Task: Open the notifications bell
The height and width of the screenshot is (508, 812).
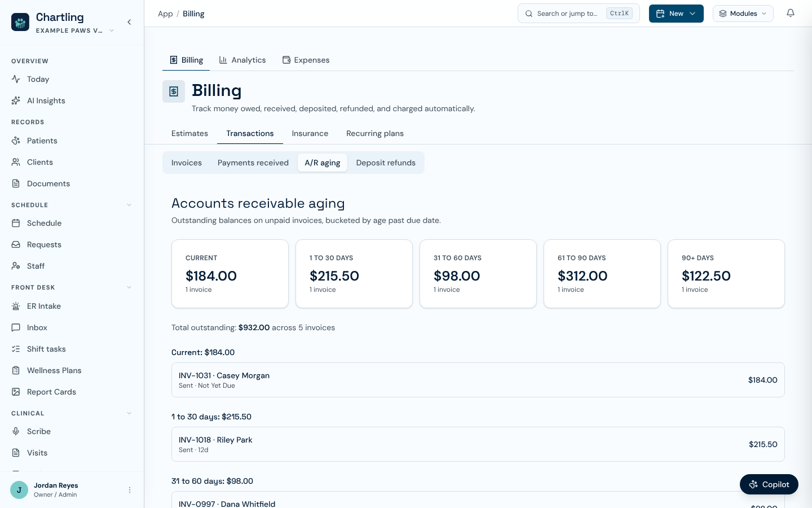Action: point(791,14)
